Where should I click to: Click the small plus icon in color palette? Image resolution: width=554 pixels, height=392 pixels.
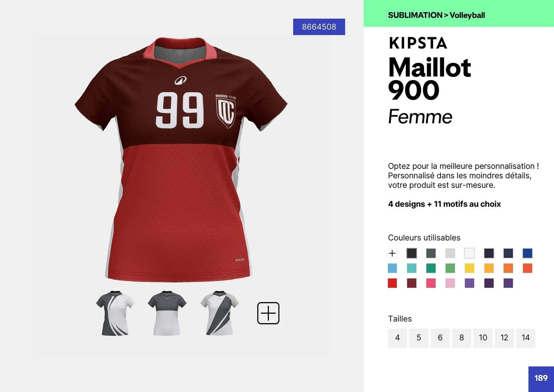(x=392, y=253)
